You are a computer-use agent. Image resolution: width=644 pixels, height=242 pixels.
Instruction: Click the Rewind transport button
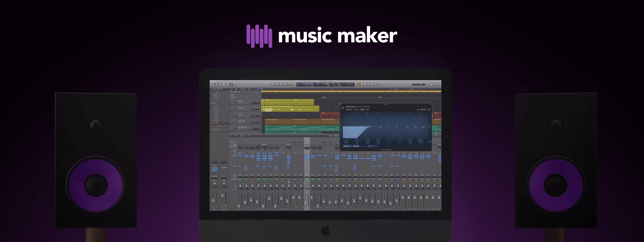(x=273, y=85)
